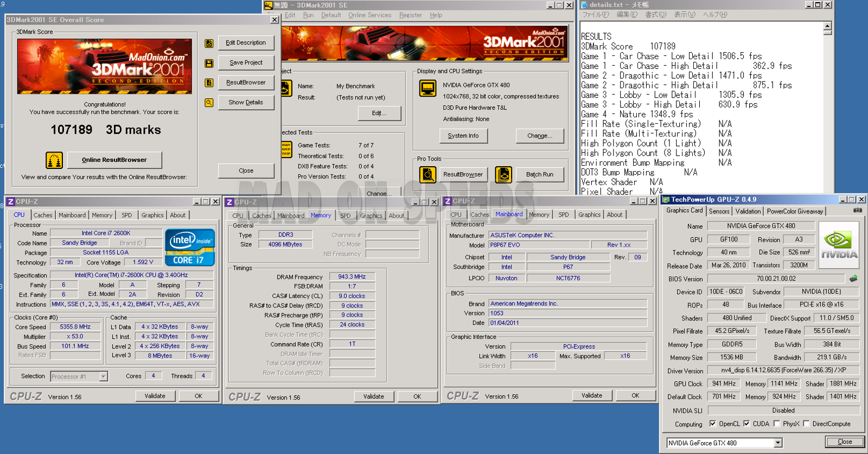Click the Display and CPU Settings monitor icon
Viewport: 868px width, 454px height.
[428, 88]
